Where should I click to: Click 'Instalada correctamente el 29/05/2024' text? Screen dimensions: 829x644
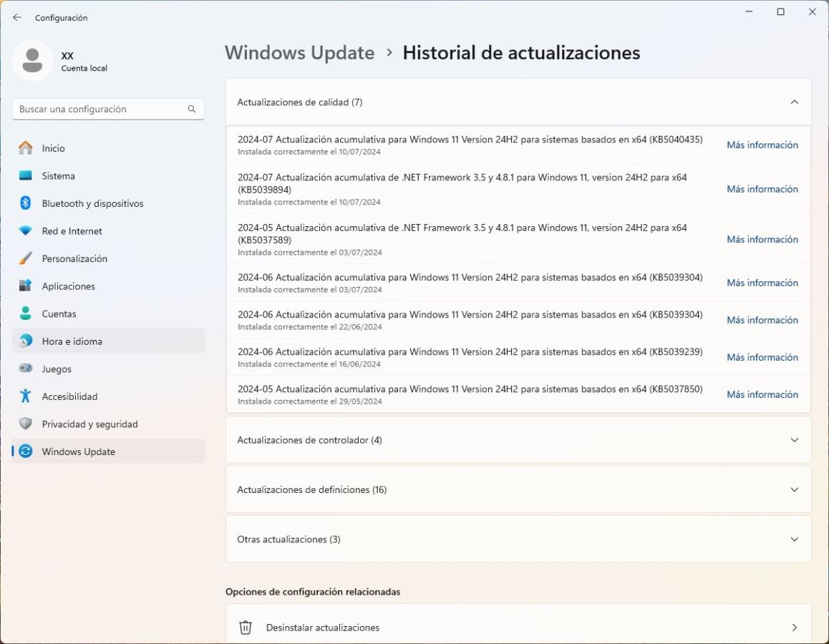click(310, 401)
